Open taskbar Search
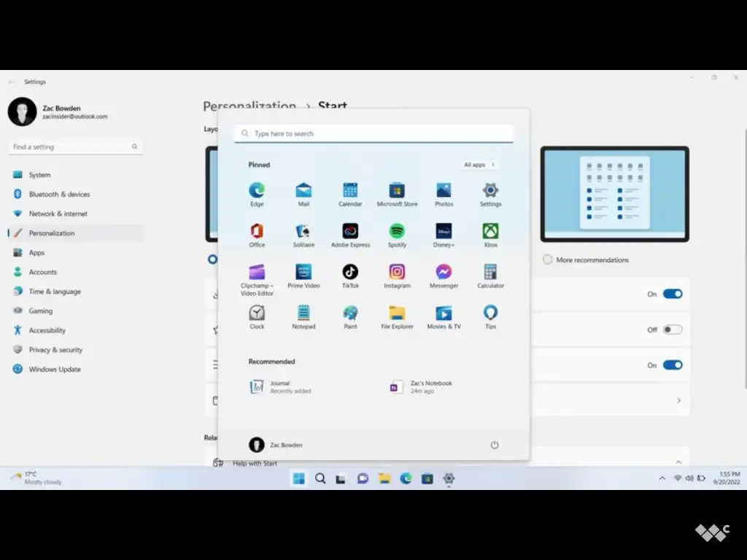 click(320, 478)
